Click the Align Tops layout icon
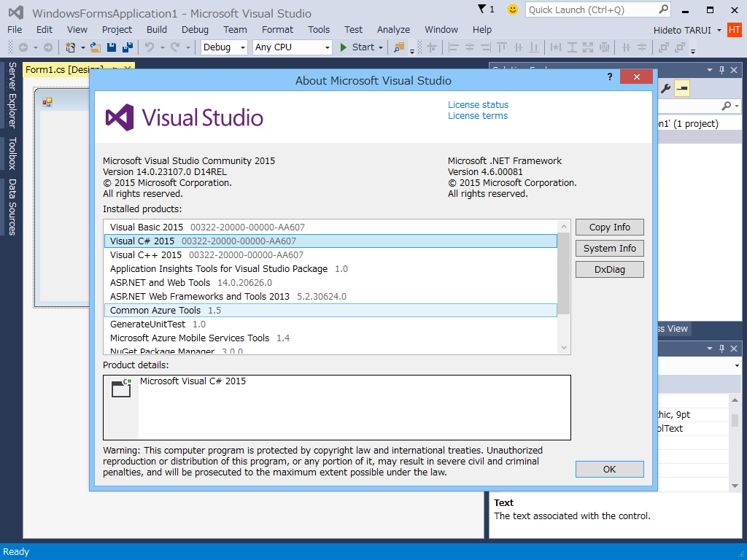This screenshot has height=560, width=747. (x=502, y=47)
